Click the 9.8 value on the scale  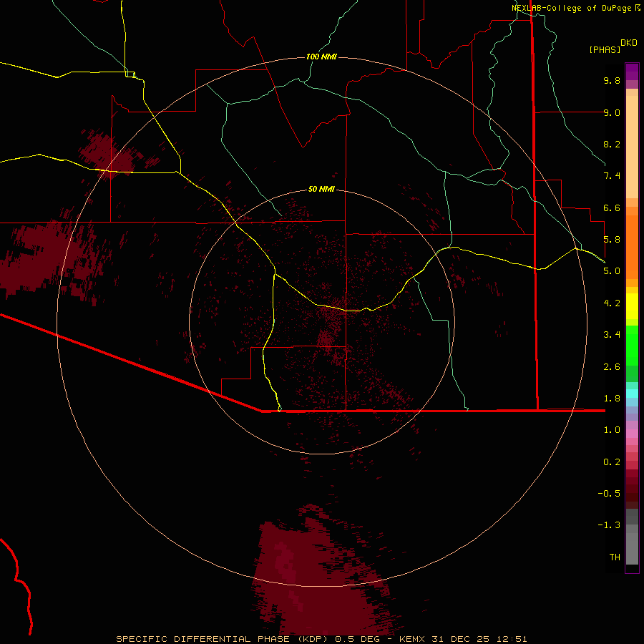pyautogui.click(x=612, y=80)
